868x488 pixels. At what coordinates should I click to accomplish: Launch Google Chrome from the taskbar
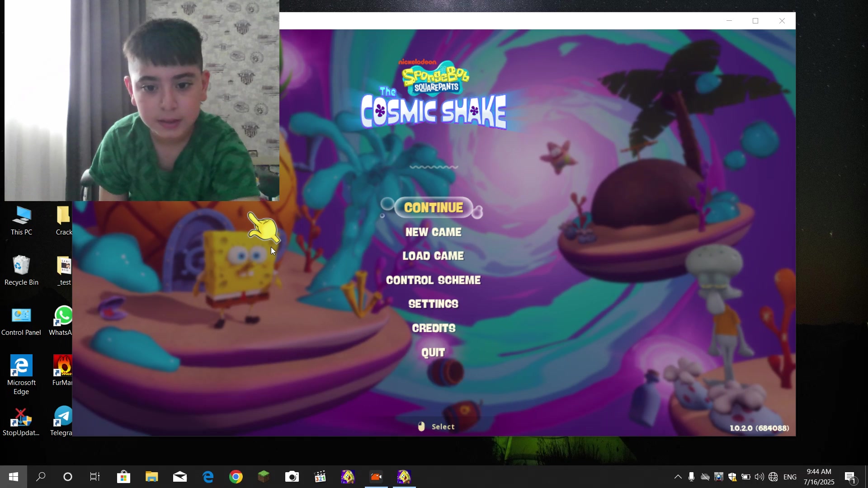click(236, 477)
